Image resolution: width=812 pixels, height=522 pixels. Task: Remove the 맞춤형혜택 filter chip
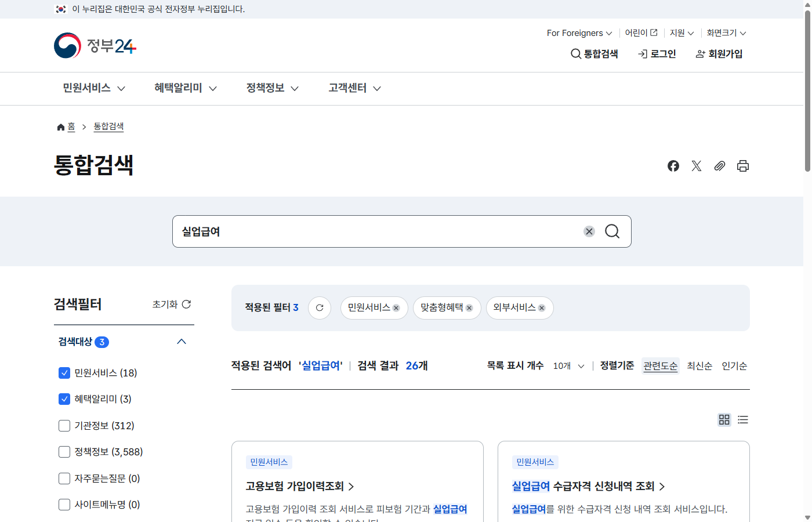470,308
